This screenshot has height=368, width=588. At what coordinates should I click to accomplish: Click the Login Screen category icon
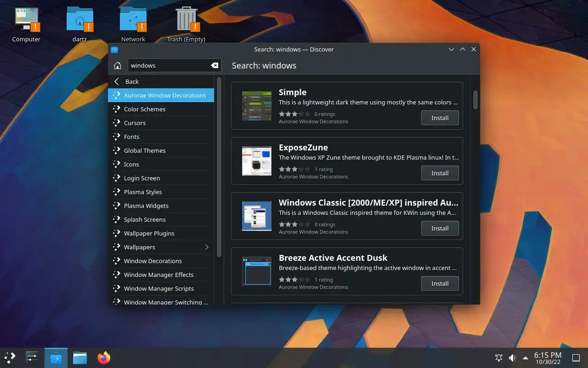coord(116,178)
